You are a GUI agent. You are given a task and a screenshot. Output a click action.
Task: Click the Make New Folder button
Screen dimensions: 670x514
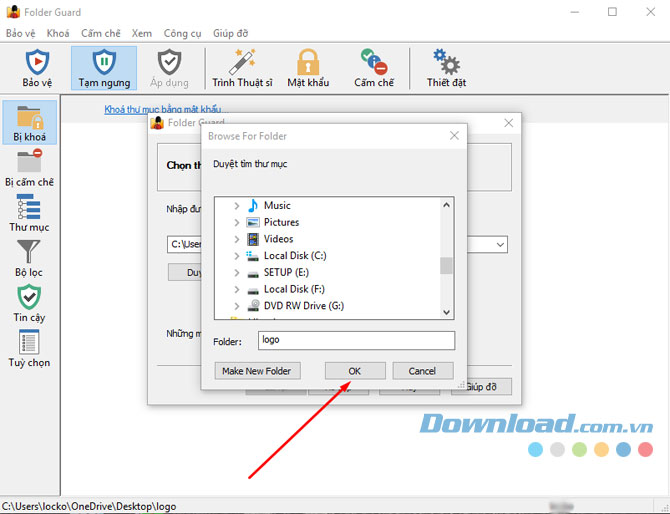point(257,371)
